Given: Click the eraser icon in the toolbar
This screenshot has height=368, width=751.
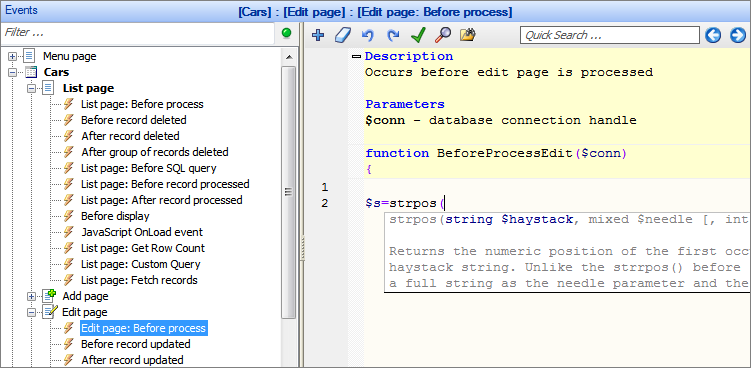Looking at the screenshot, I should (343, 35).
